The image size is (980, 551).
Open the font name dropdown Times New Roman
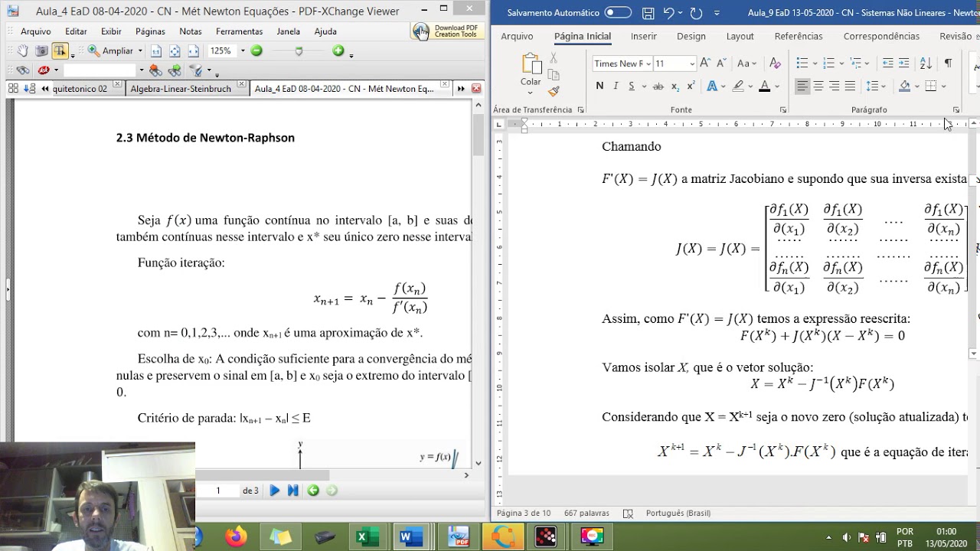(648, 64)
